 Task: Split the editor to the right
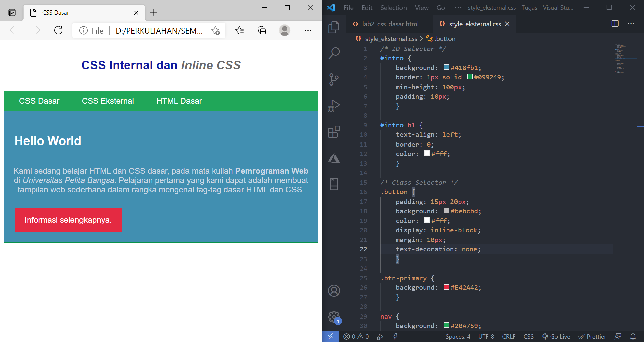[615, 24]
